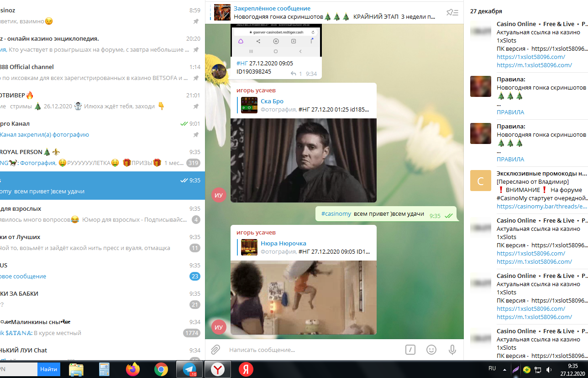The height and width of the screenshot is (378, 588).
Task: Switch the RU input language indicator
Action: point(492,368)
